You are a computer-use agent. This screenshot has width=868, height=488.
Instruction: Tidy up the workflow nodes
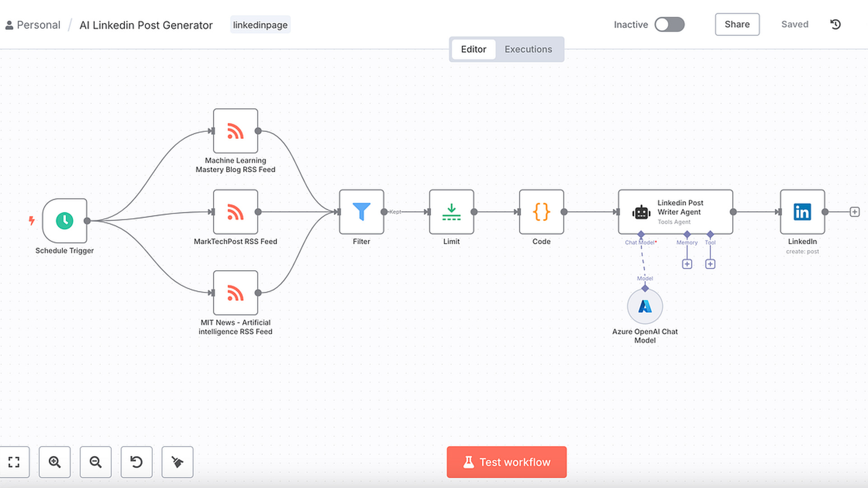[177, 462]
